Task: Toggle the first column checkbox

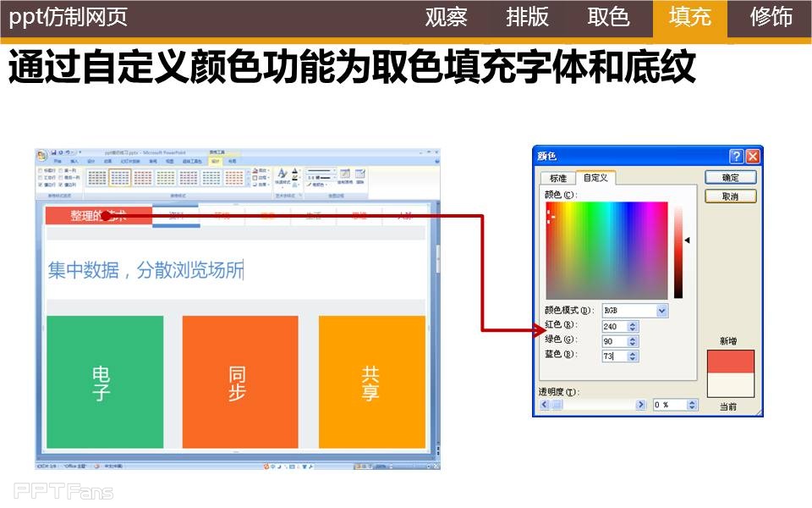Action: tap(60, 170)
